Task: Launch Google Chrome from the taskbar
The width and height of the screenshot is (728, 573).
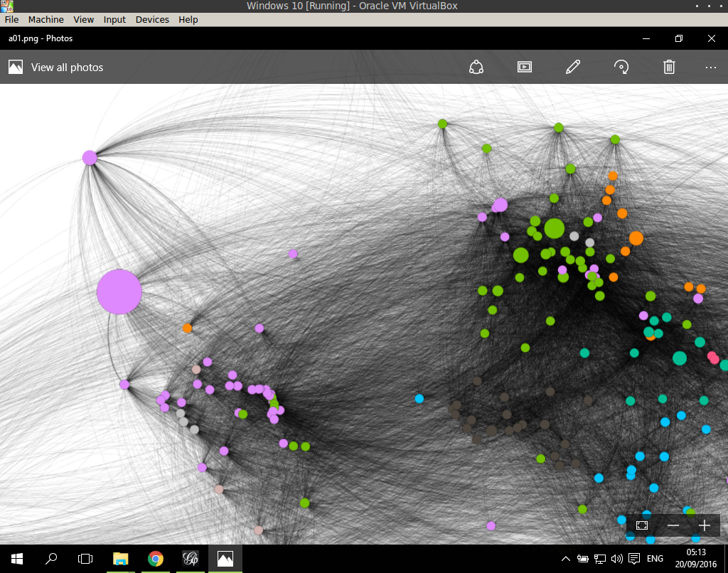Action: tap(156, 559)
